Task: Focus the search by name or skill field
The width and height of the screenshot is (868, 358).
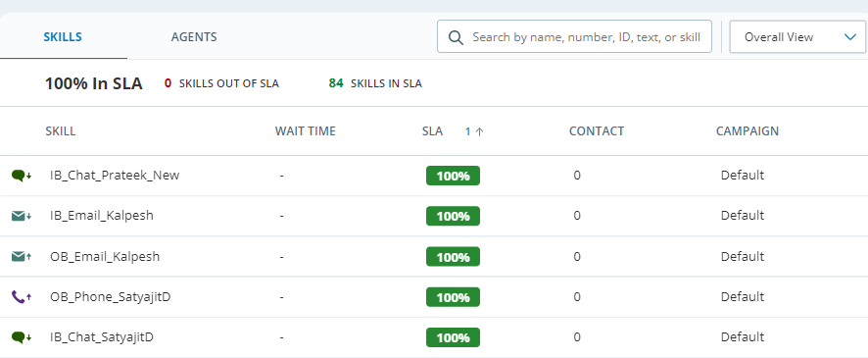Action: coord(574,37)
